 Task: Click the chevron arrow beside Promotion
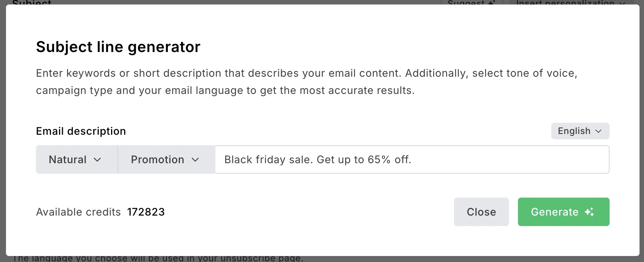pyautogui.click(x=195, y=160)
